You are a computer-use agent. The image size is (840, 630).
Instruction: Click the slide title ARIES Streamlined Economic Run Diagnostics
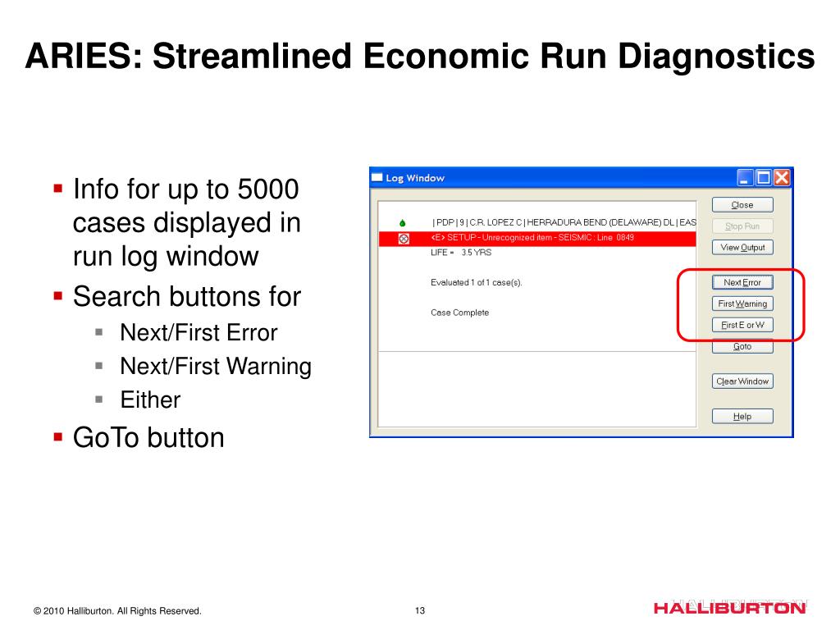pos(420,56)
